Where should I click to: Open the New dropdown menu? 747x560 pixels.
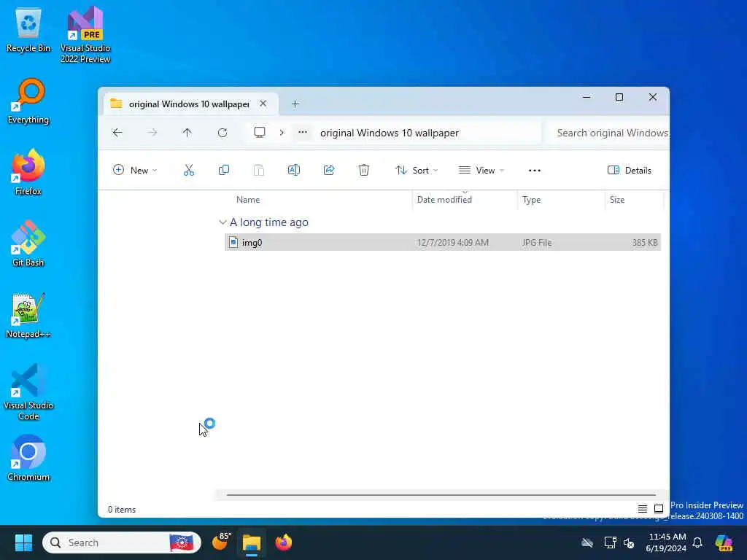click(x=135, y=170)
